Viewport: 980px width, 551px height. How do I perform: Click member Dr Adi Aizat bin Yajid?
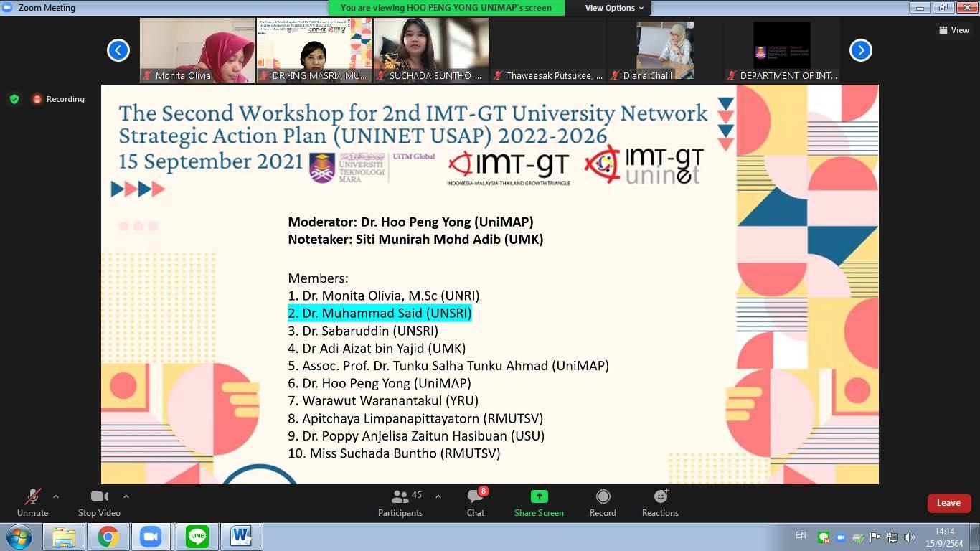(377, 348)
